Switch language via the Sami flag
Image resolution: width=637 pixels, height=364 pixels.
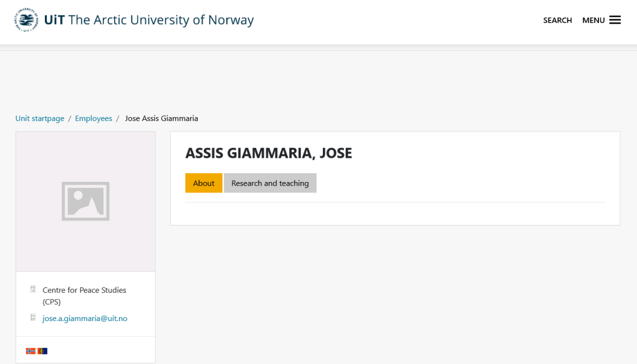tap(42, 351)
